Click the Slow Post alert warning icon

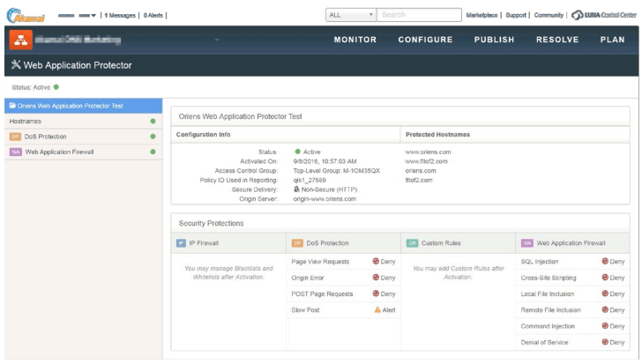(x=377, y=310)
